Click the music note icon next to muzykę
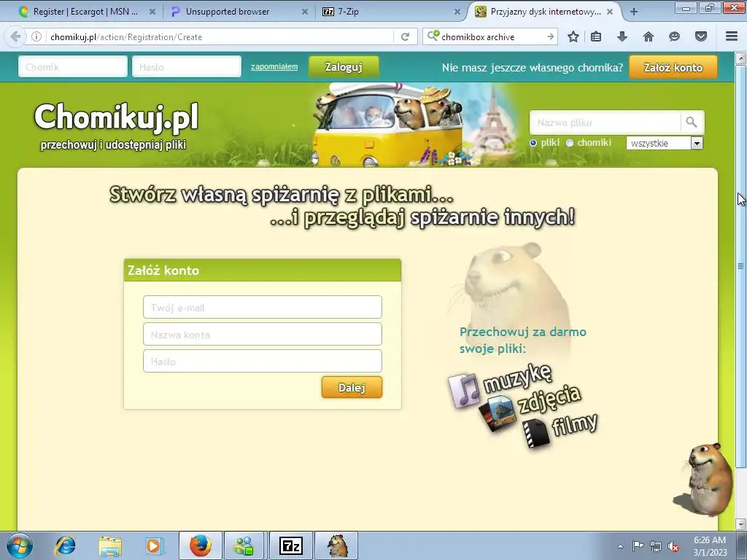 tap(463, 391)
